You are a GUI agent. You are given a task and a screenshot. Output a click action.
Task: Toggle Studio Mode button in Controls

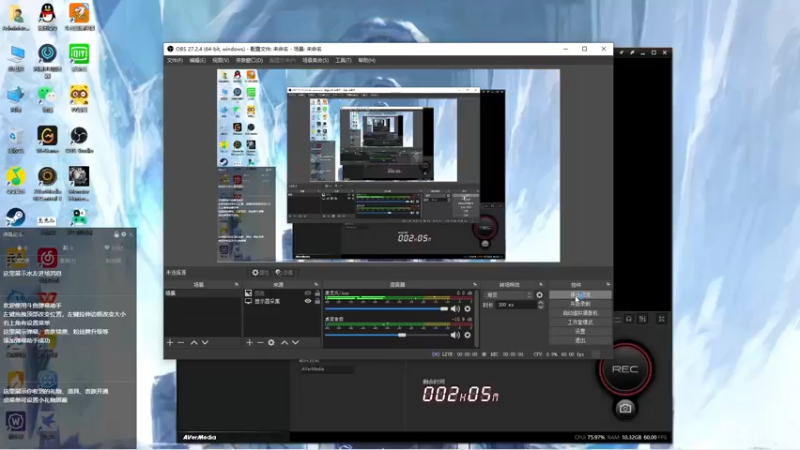tap(580, 322)
